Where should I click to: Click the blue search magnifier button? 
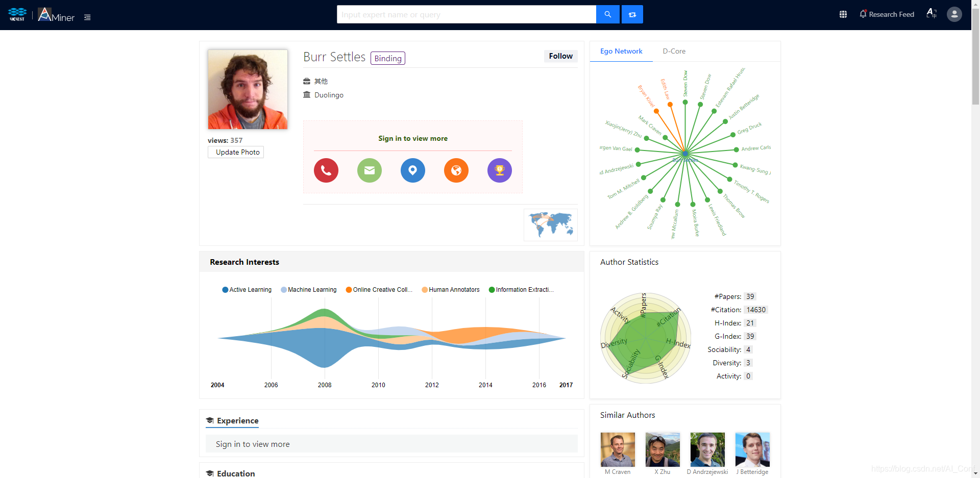click(x=607, y=14)
